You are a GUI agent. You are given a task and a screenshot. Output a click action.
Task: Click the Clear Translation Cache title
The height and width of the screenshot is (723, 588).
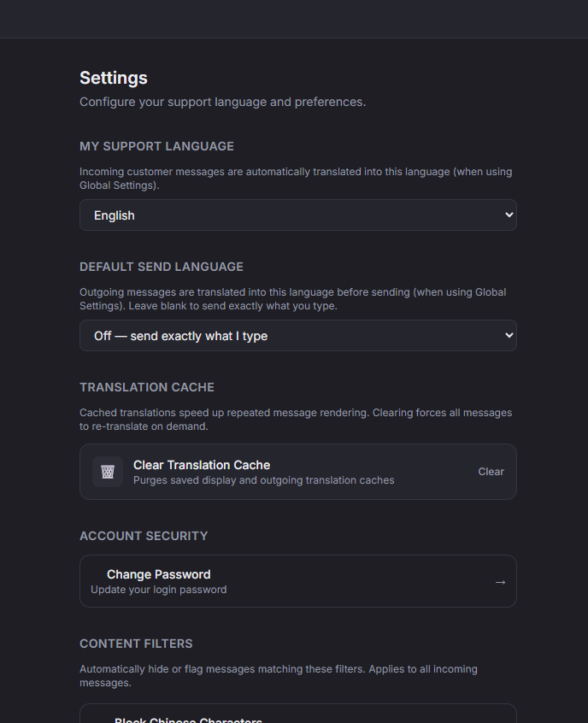[202, 465]
